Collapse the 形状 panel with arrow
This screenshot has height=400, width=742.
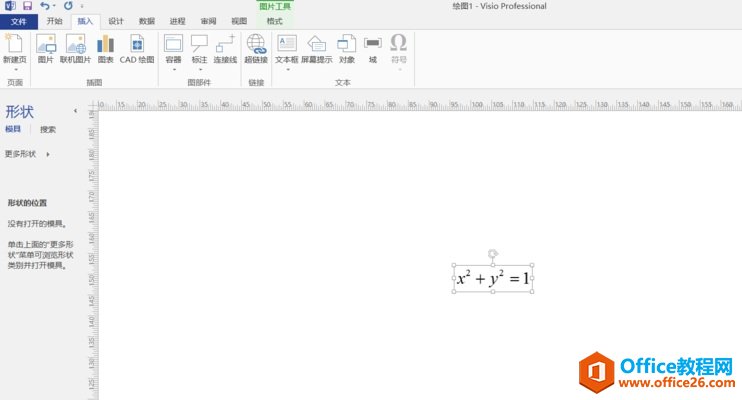click(x=75, y=111)
